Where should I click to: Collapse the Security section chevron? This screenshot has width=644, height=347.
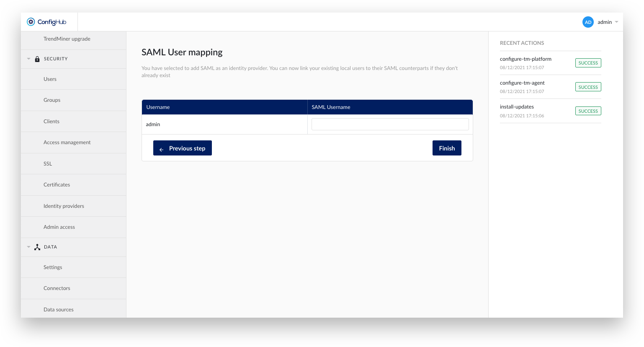(x=28, y=59)
